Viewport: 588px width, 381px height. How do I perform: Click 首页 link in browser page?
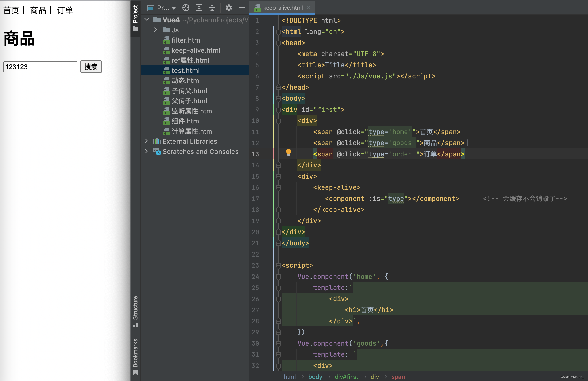pyautogui.click(x=11, y=10)
